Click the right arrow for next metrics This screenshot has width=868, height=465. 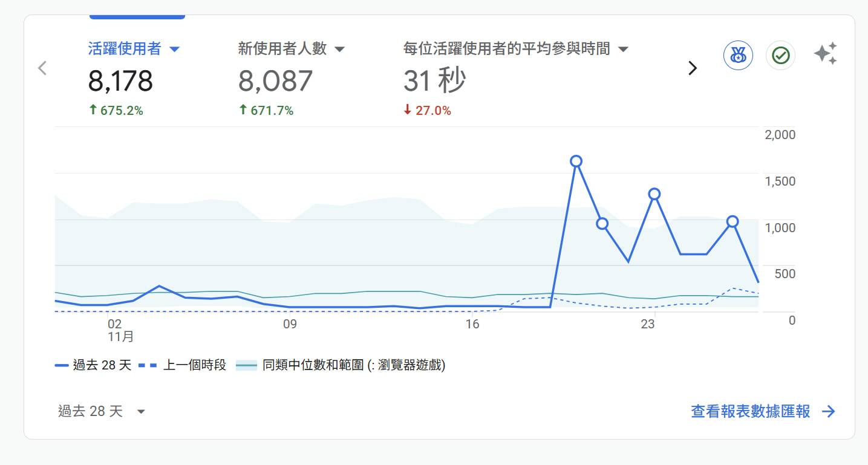693,68
